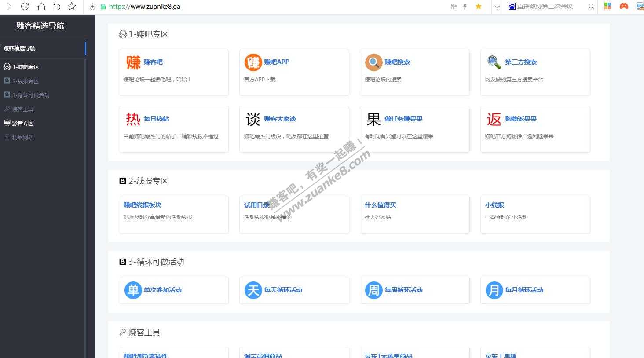This screenshot has width=644, height=358.
Task: Open the 什么值得买 link
Action: pyautogui.click(x=381, y=205)
